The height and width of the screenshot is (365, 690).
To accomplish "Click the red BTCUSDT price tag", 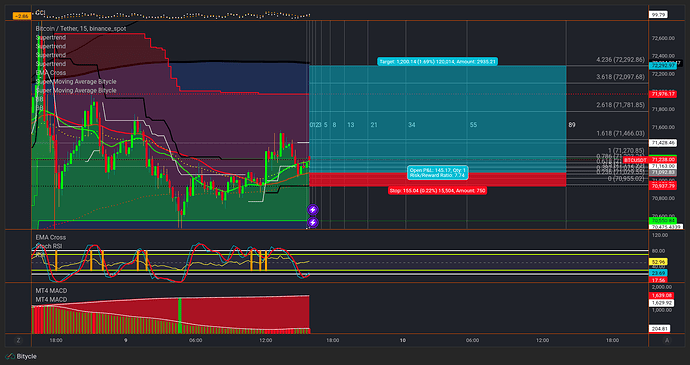I will coord(636,159).
